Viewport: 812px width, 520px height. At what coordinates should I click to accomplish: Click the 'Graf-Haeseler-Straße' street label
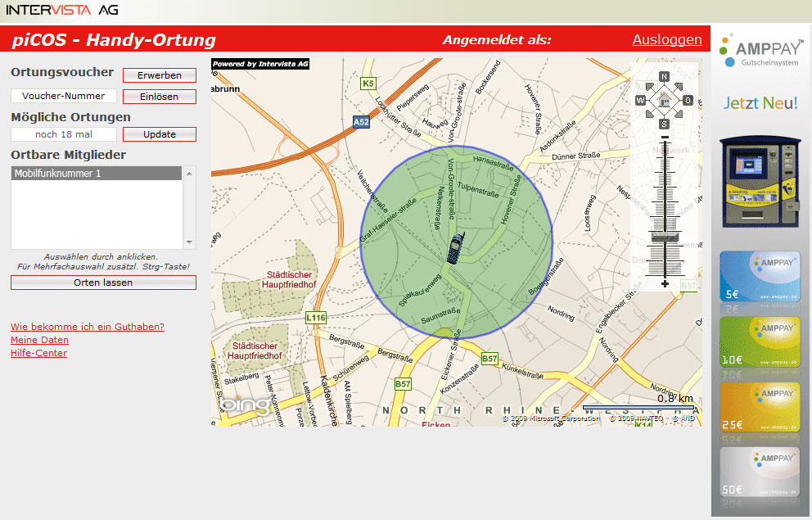click(x=388, y=219)
